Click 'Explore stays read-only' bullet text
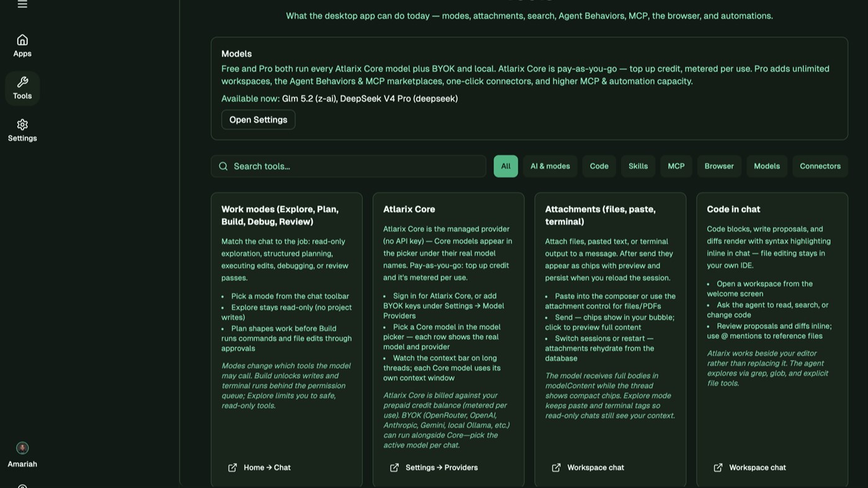The height and width of the screenshot is (488, 868). [287, 313]
